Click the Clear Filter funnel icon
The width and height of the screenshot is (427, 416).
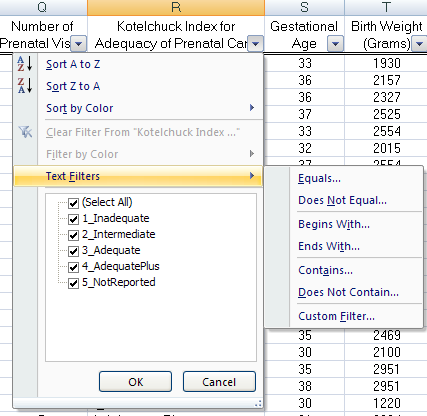click(25, 132)
